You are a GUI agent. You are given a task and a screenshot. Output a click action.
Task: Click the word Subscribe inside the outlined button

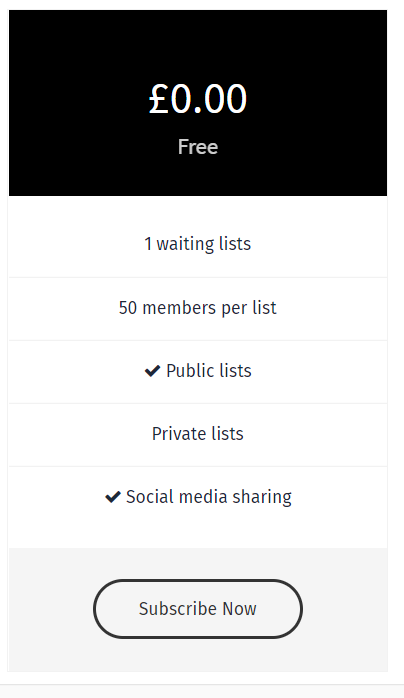tap(178, 609)
